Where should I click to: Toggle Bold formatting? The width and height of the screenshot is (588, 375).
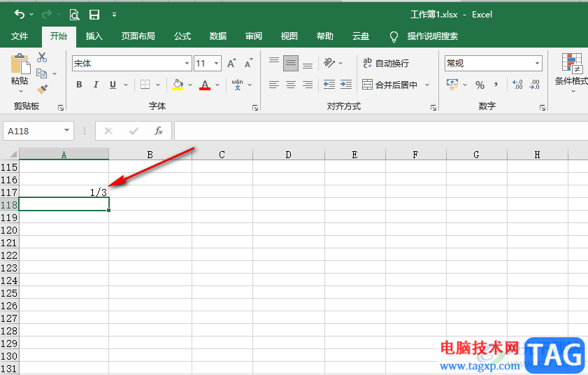tap(79, 85)
